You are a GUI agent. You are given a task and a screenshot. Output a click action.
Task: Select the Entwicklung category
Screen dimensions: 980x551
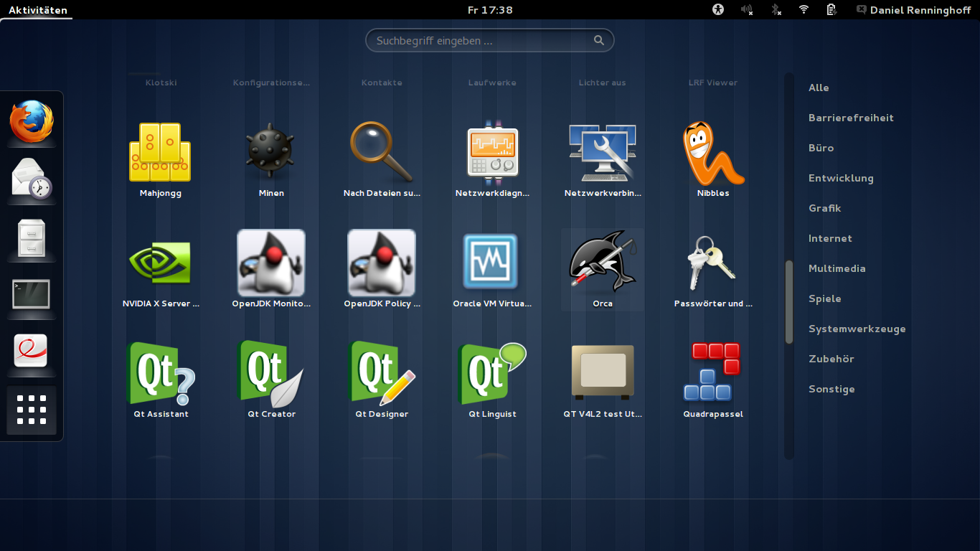[x=840, y=178]
